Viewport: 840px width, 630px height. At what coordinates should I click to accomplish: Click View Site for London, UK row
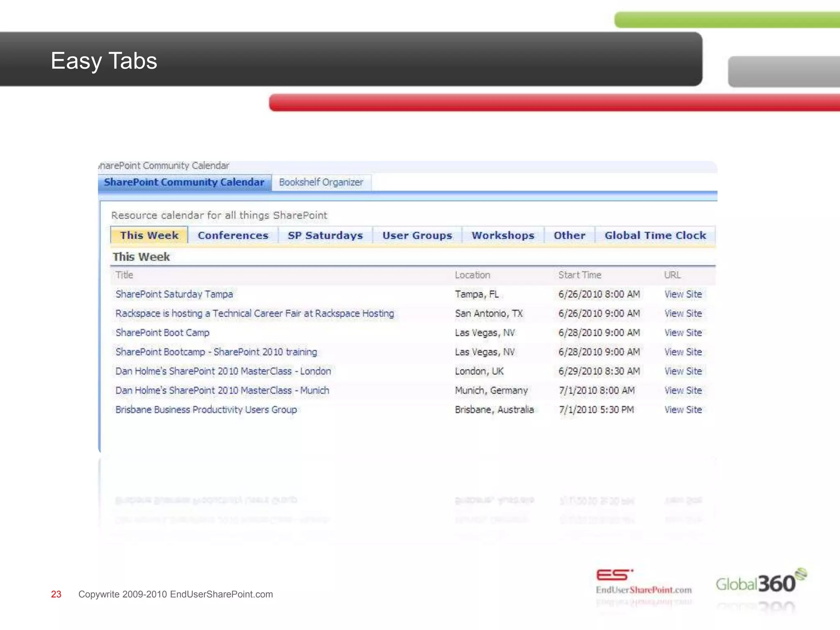click(683, 371)
